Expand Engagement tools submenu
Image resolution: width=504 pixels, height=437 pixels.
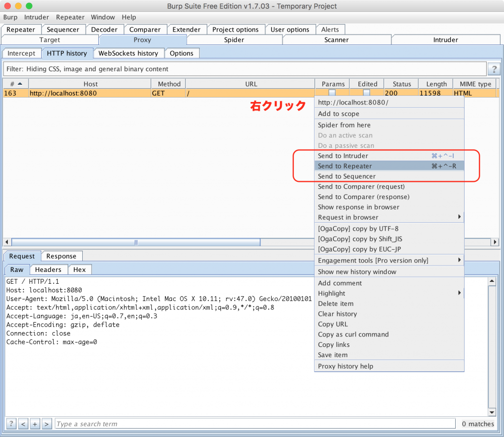click(x=459, y=260)
